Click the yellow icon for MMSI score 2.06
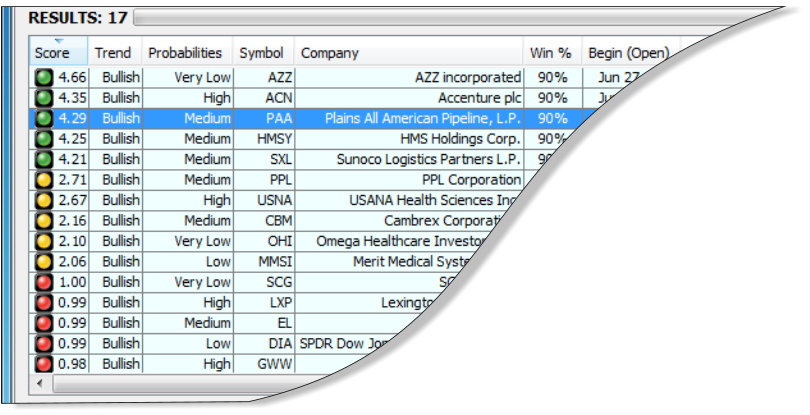The height and width of the screenshot is (415, 810). [44, 262]
